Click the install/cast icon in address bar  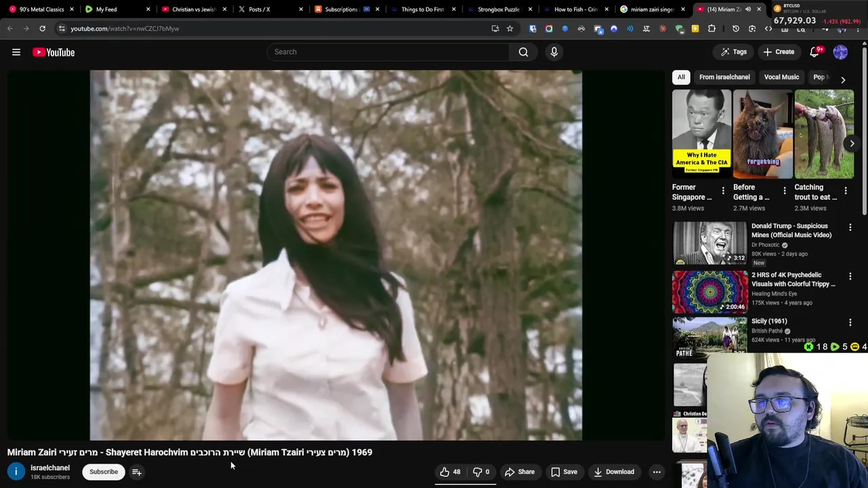(495, 28)
